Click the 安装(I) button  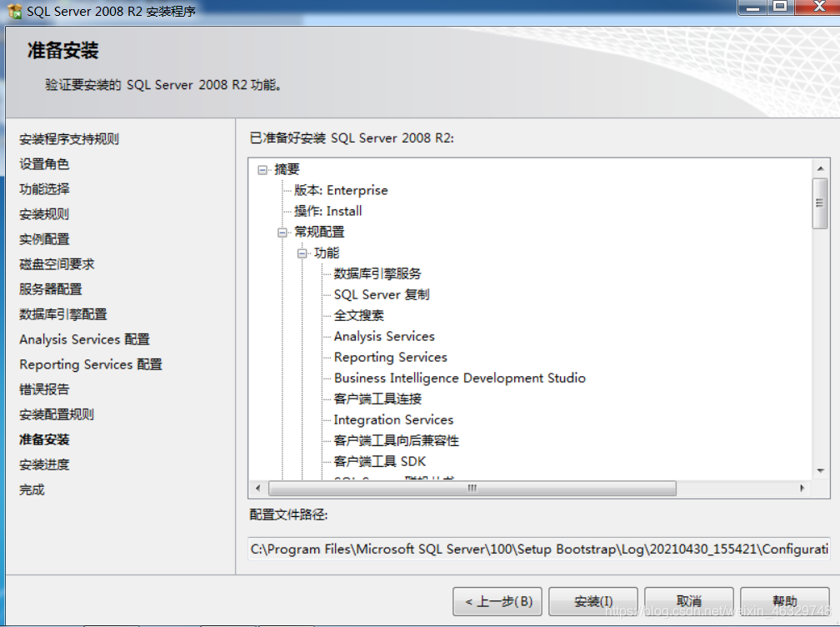click(x=592, y=601)
